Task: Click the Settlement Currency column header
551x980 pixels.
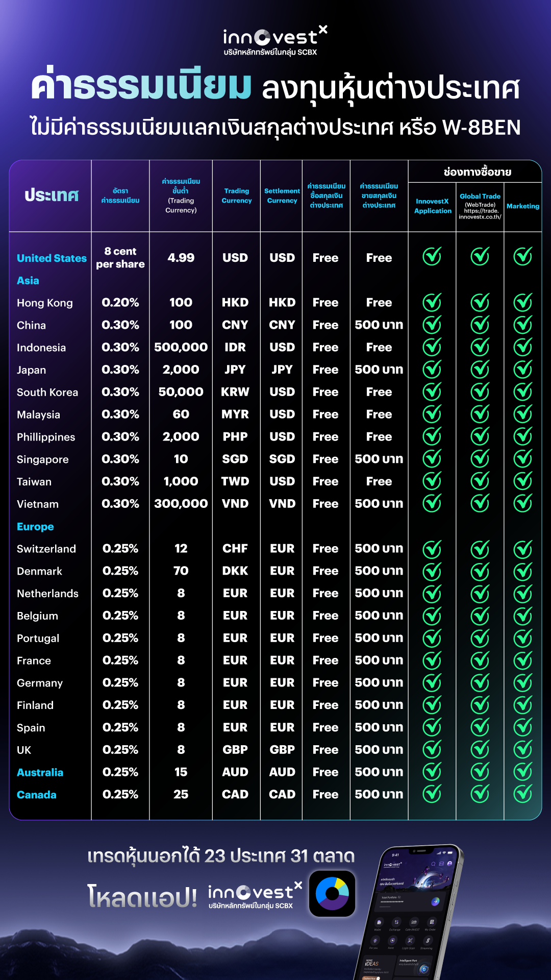Action: click(282, 195)
